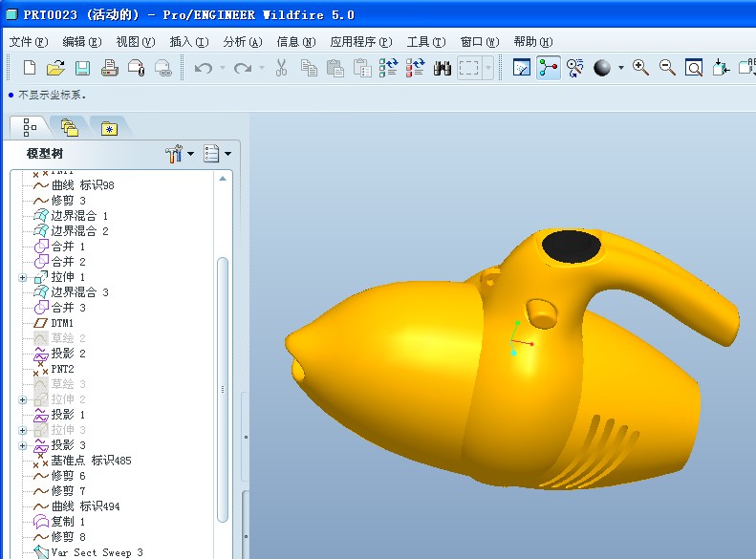Switch to the Model Tree navigator tab
756x559 pixels.
(x=30, y=128)
